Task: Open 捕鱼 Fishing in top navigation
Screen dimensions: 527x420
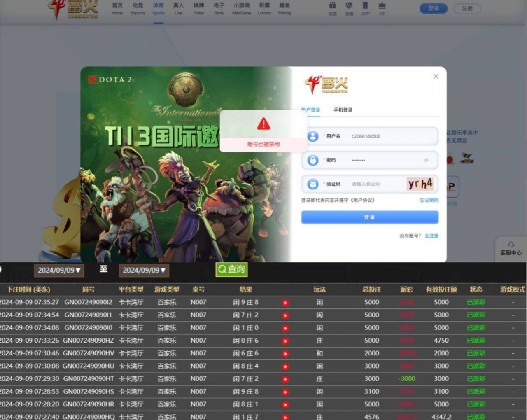Action: pos(284,9)
